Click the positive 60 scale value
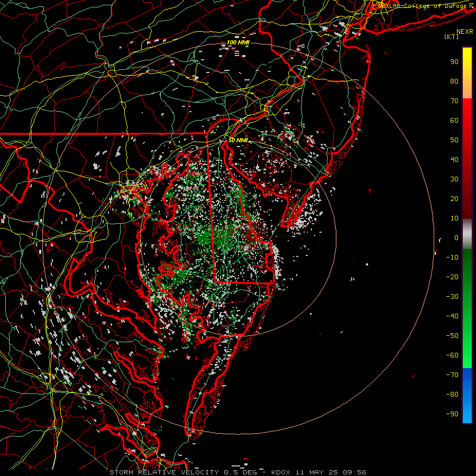 click(454, 121)
